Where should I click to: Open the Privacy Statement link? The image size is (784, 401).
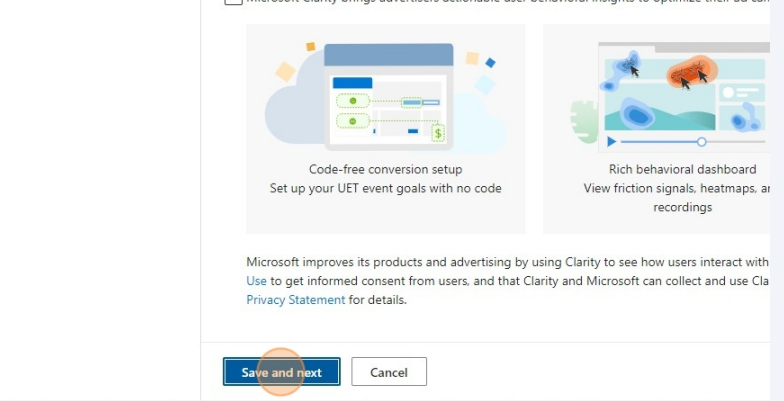pos(296,300)
